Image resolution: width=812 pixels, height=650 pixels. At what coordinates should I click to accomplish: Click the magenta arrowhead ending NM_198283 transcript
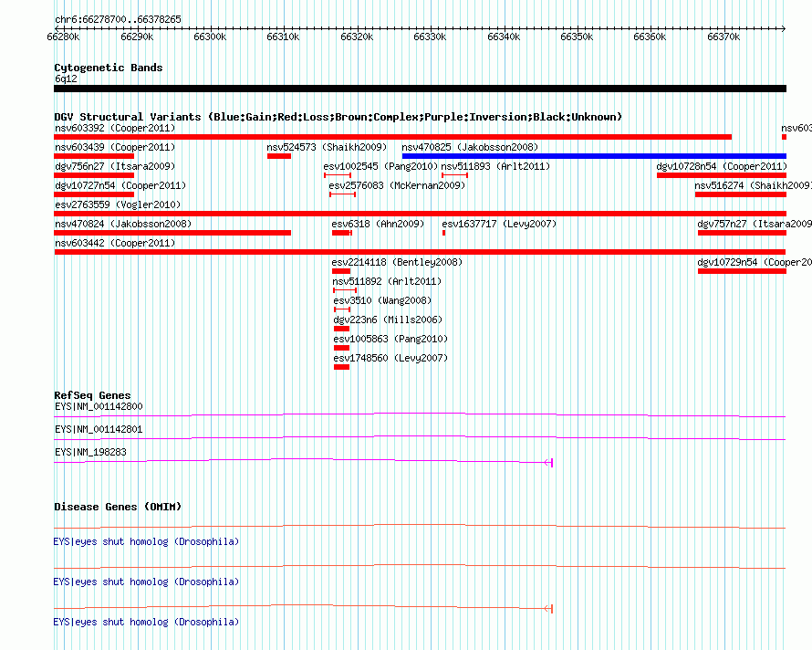pos(549,462)
